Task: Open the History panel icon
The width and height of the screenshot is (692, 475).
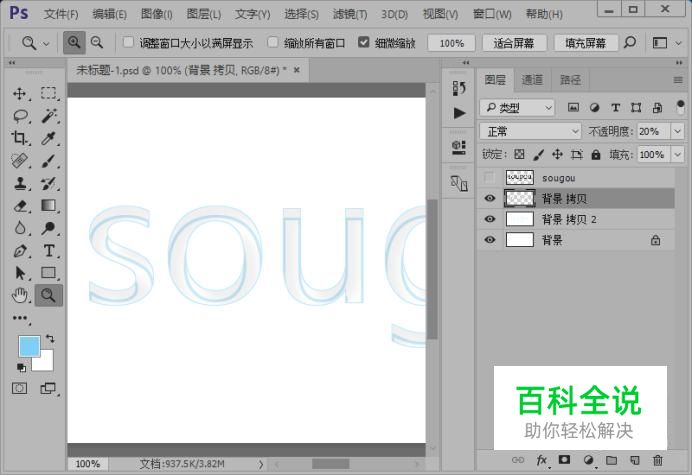Action: tap(459, 88)
